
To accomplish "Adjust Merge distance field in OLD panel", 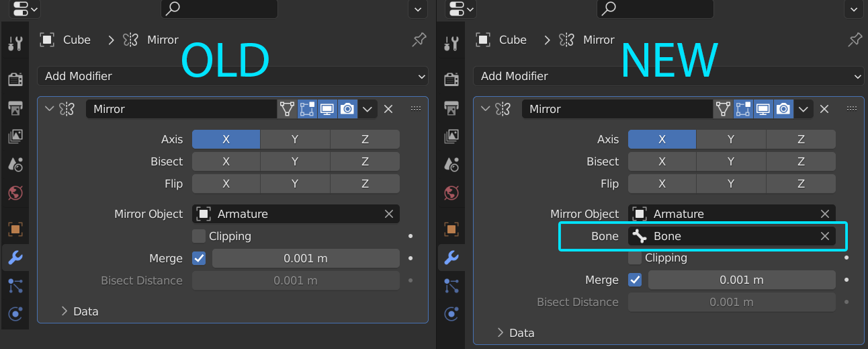I will (306, 258).
